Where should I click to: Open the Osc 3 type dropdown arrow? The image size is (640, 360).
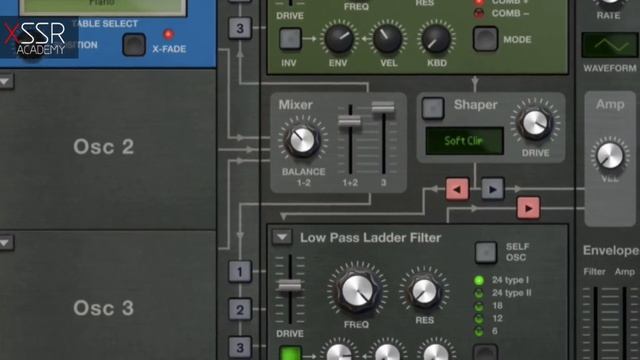6,243
